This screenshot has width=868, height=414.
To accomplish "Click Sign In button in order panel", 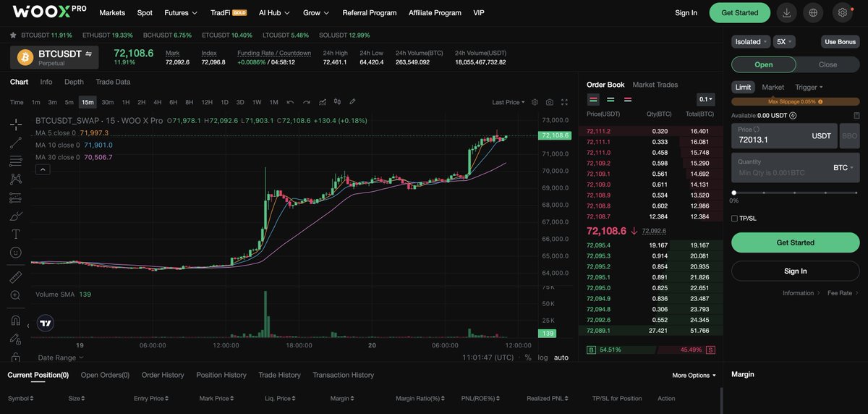I will pyautogui.click(x=796, y=271).
